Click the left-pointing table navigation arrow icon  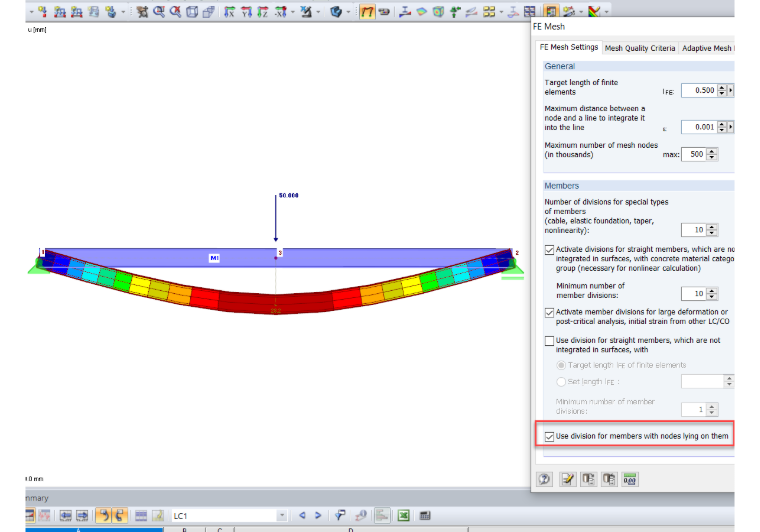click(x=66, y=516)
